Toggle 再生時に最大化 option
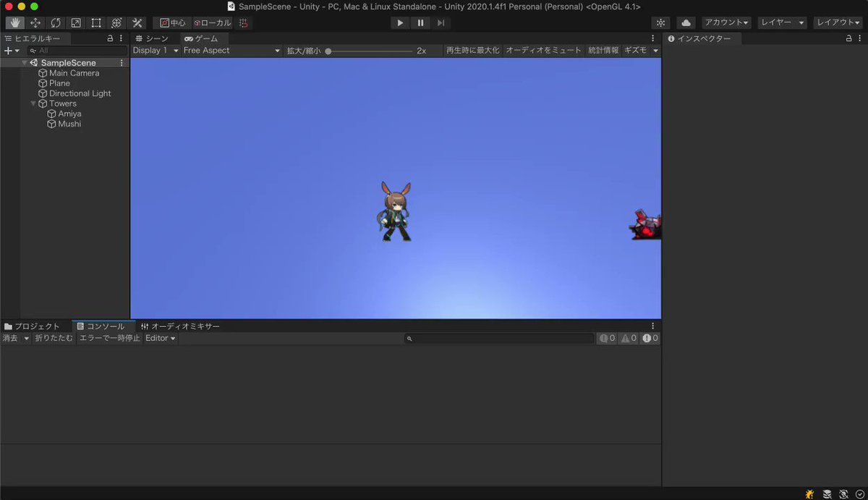The width and height of the screenshot is (868, 500). point(472,51)
